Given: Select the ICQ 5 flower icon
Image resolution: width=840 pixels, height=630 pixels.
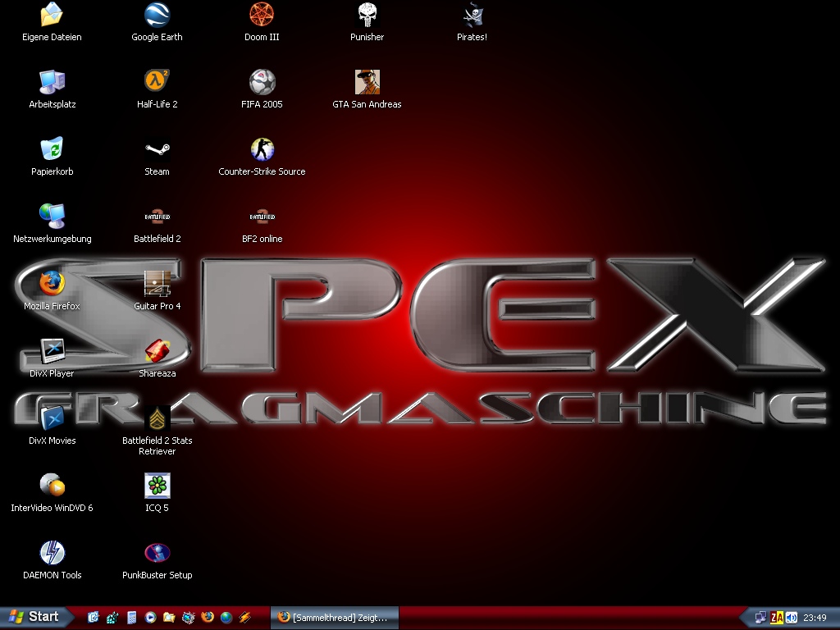Looking at the screenshot, I should pos(157,486).
